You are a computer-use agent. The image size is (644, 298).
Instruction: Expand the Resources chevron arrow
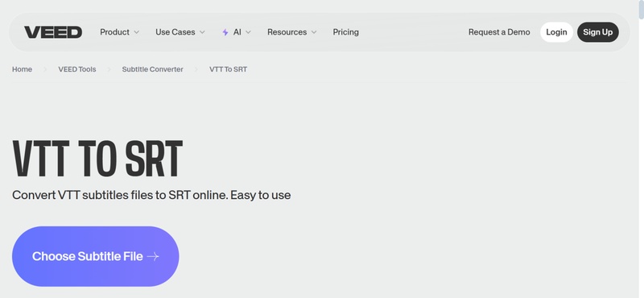pos(314,32)
